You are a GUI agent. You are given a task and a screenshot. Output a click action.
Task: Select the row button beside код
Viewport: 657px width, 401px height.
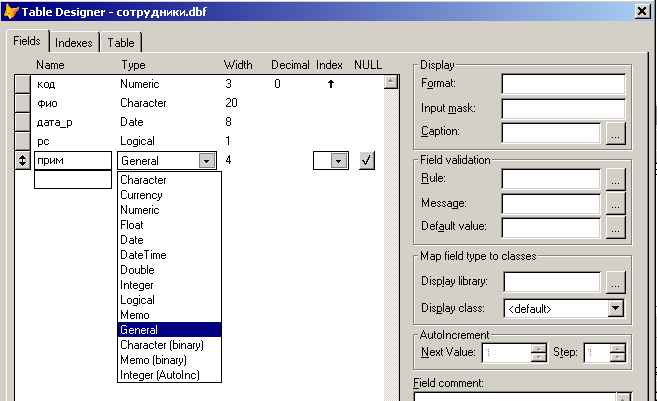pos(23,84)
